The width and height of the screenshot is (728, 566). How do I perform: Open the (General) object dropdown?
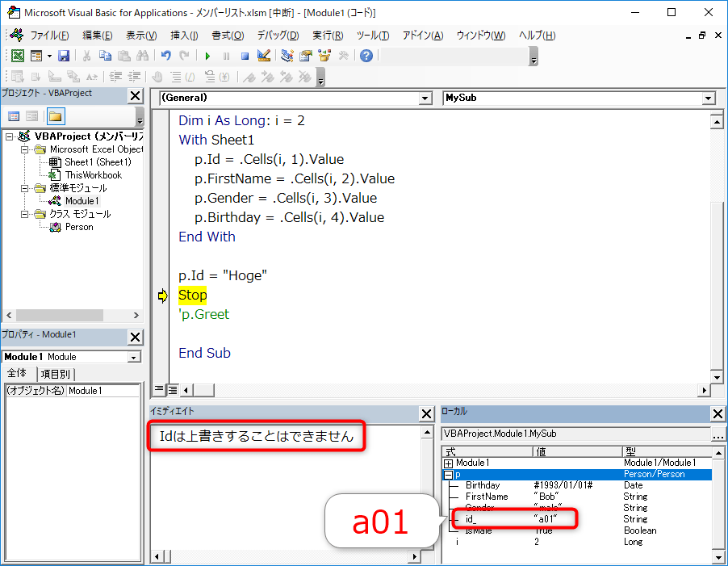pos(425,98)
